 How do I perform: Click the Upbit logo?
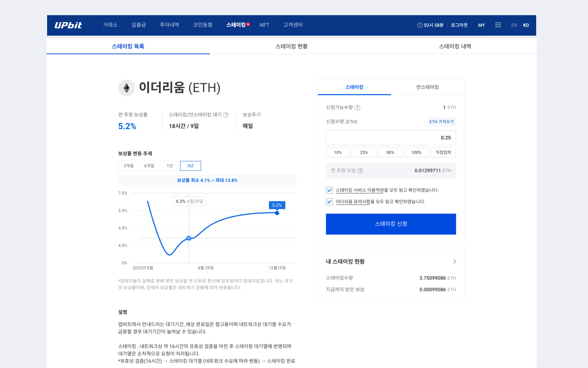[x=68, y=25]
